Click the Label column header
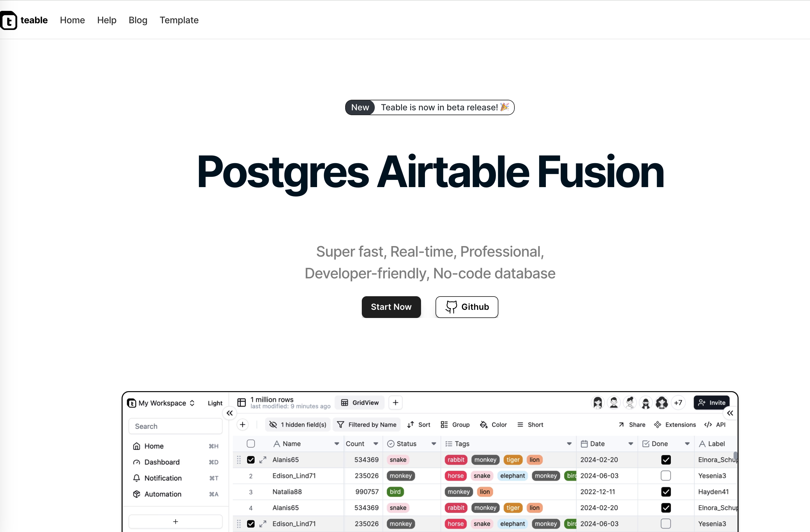This screenshot has height=532, width=810. (716, 443)
